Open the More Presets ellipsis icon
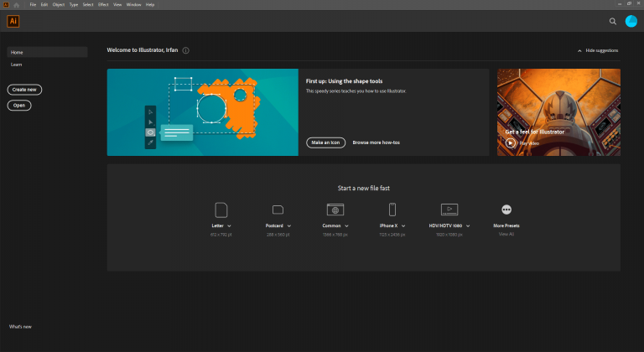Image resolution: width=644 pixels, height=352 pixels. [x=506, y=210]
